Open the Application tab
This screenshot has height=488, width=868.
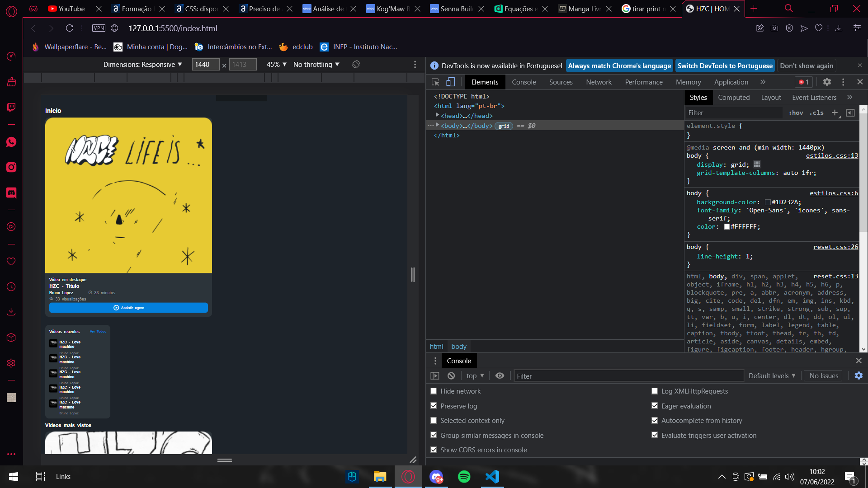tap(731, 82)
